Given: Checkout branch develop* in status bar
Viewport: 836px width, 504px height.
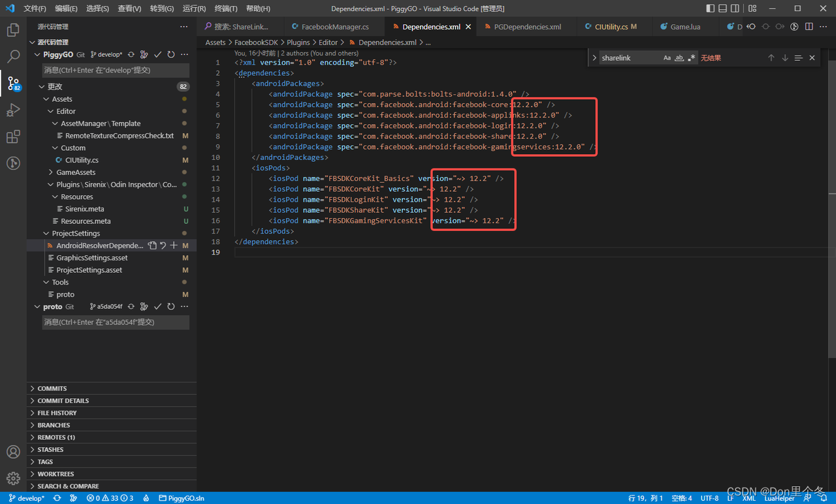Looking at the screenshot, I should click(27, 498).
